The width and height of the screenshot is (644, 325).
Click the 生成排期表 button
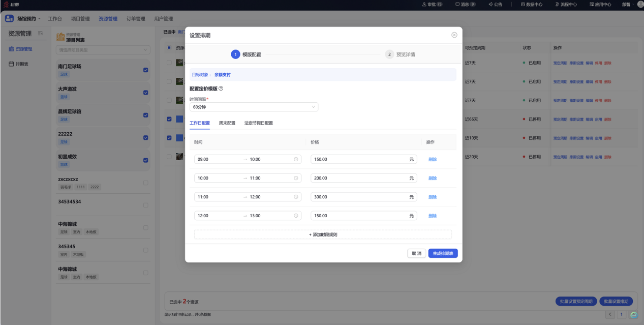(x=443, y=253)
